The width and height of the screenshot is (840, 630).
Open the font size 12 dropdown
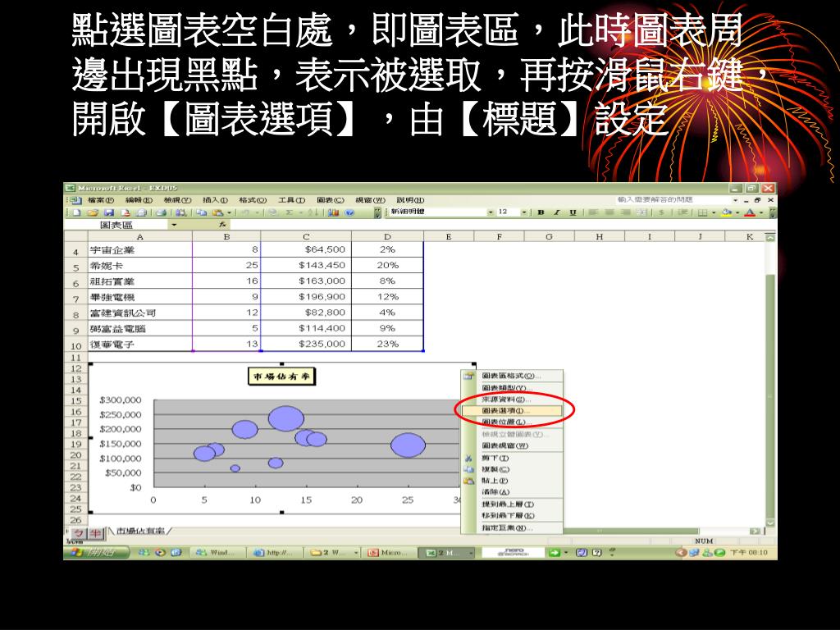[524, 212]
